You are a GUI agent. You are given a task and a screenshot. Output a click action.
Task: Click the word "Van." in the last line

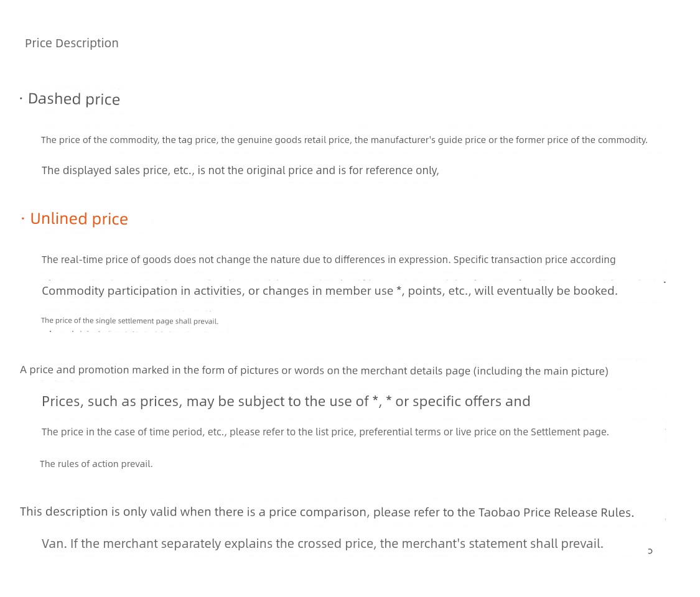[54, 544]
